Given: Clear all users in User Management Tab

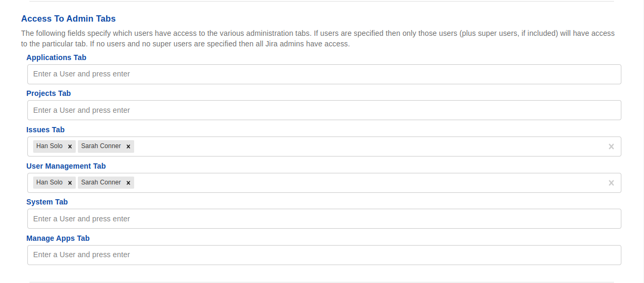Looking at the screenshot, I should pyautogui.click(x=611, y=183).
